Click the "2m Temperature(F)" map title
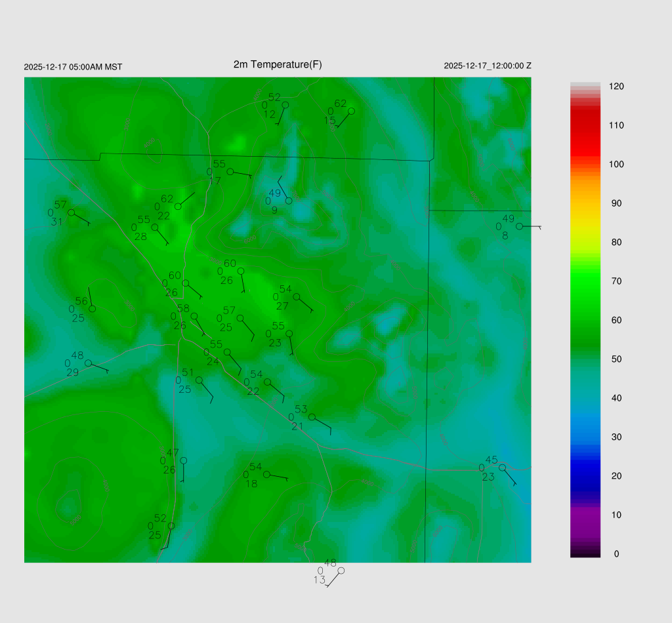The image size is (672, 623). pyautogui.click(x=278, y=64)
